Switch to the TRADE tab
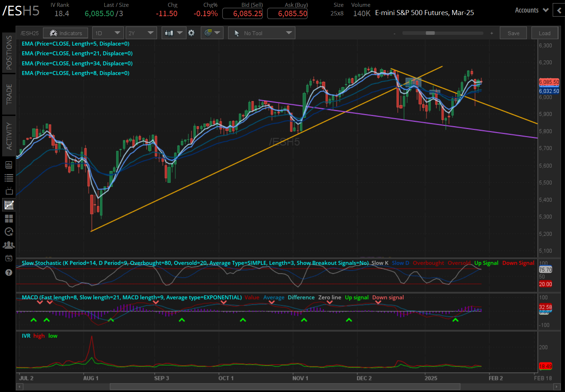Screen dimensions: 565x392 click(9, 94)
